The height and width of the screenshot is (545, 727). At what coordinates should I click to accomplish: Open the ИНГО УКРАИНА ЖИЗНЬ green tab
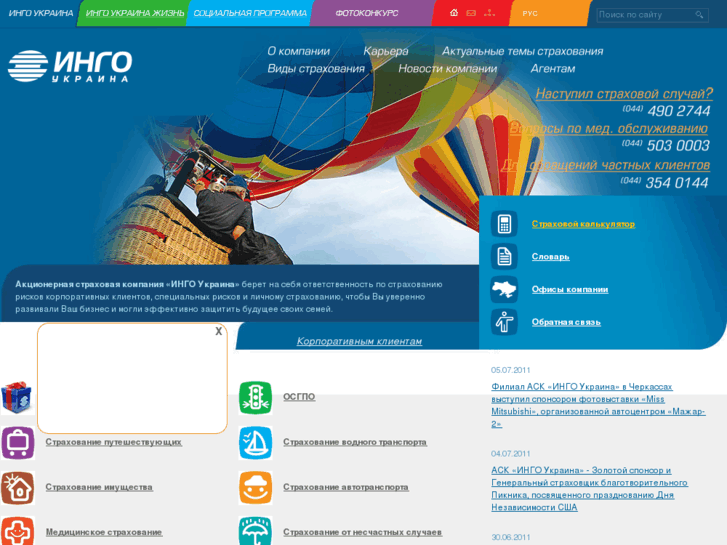[x=134, y=13]
